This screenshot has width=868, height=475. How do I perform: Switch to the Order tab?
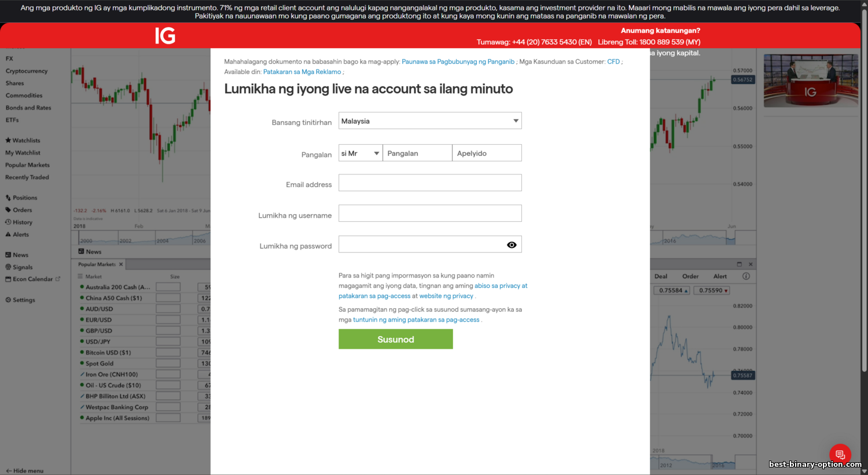tap(690, 276)
